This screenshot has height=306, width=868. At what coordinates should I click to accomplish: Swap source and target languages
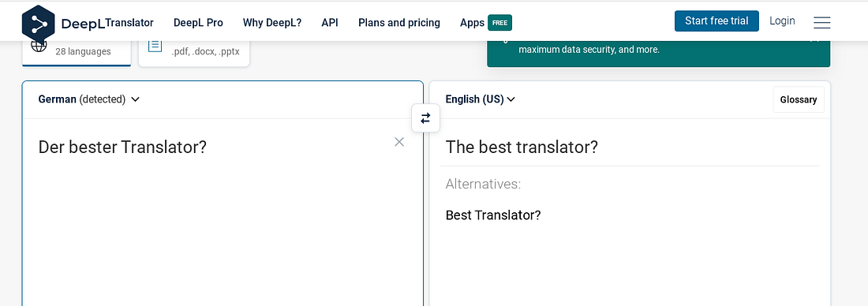click(425, 118)
